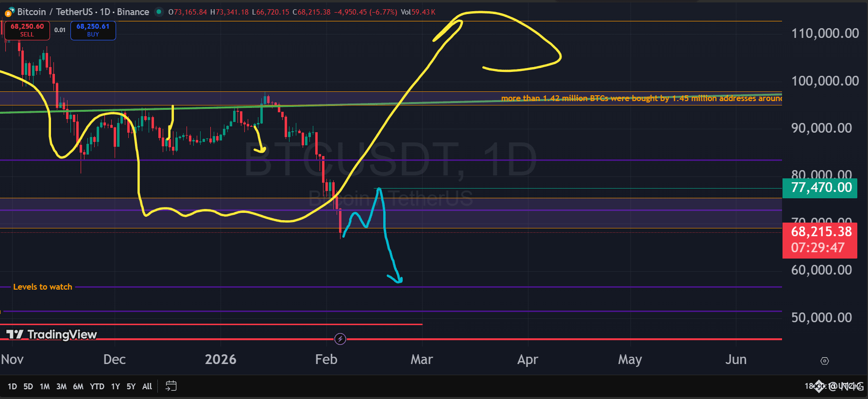The height and width of the screenshot is (399, 868).
Task: Choose the YTD date range
Action: point(97,386)
